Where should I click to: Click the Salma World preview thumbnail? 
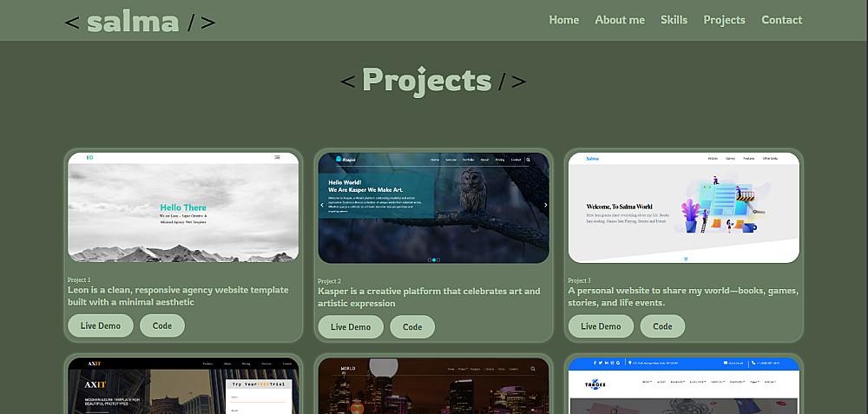point(684,208)
